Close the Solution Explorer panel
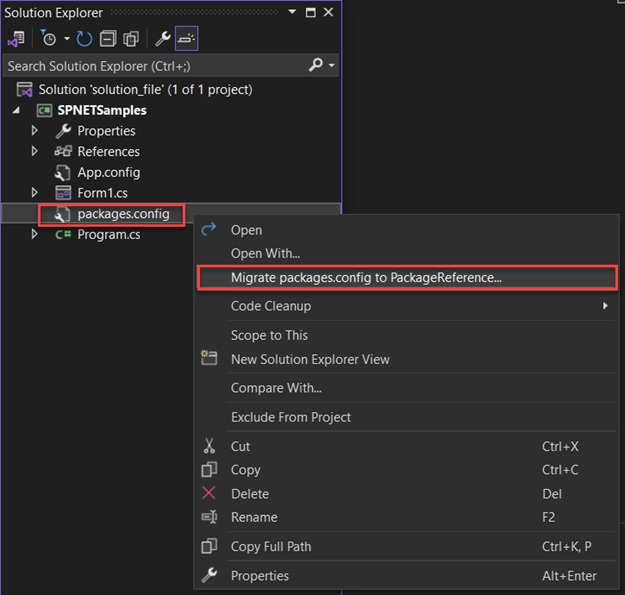Viewport: 625px width, 595px height. [x=328, y=12]
